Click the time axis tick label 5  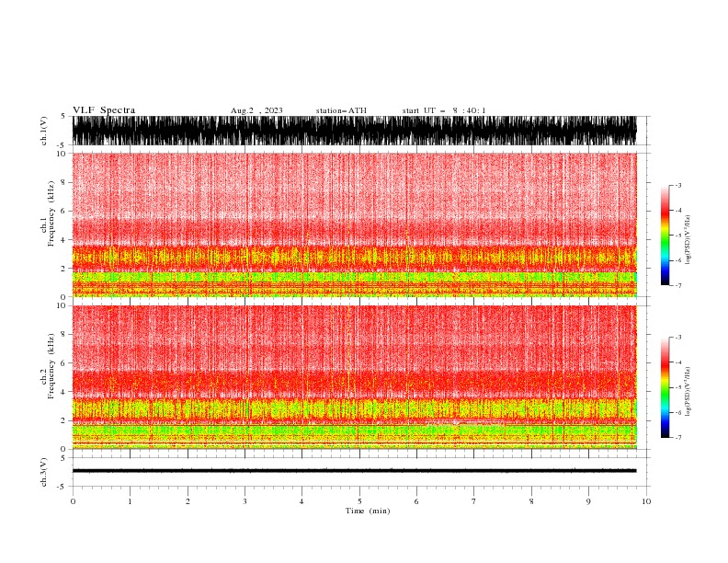[x=359, y=501]
